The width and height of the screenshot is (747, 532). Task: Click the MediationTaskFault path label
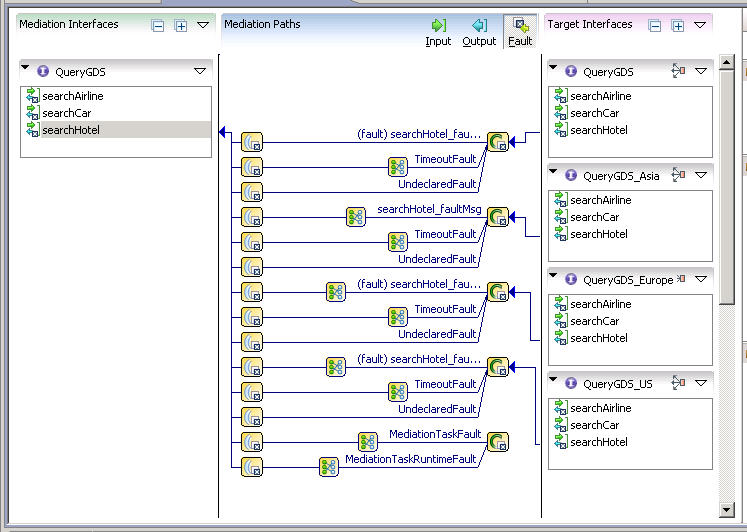(x=435, y=435)
